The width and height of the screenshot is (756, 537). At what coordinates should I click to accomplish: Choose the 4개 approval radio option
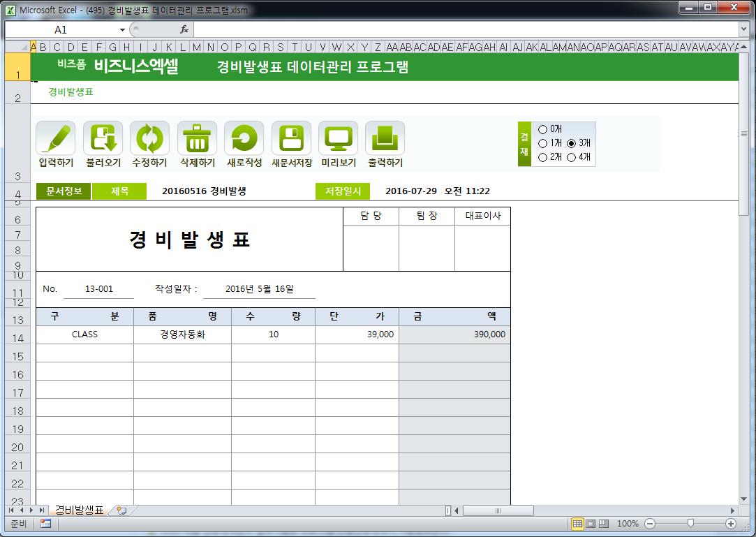[x=572, y=157]
